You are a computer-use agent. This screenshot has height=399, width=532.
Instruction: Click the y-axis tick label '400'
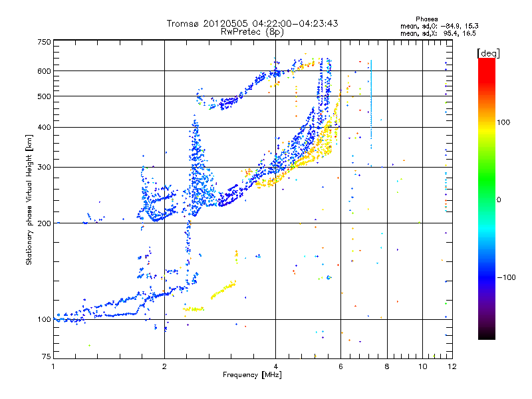[45, 128]
